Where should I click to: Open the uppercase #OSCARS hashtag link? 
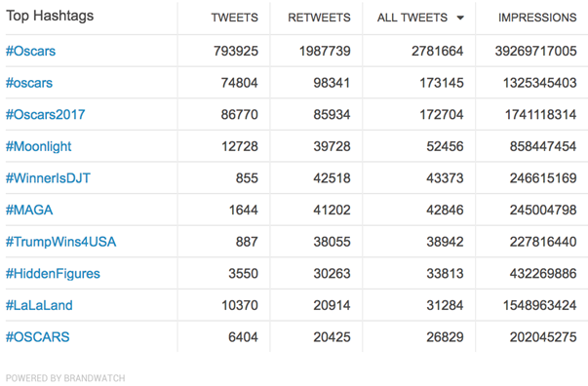pos(37,337)
